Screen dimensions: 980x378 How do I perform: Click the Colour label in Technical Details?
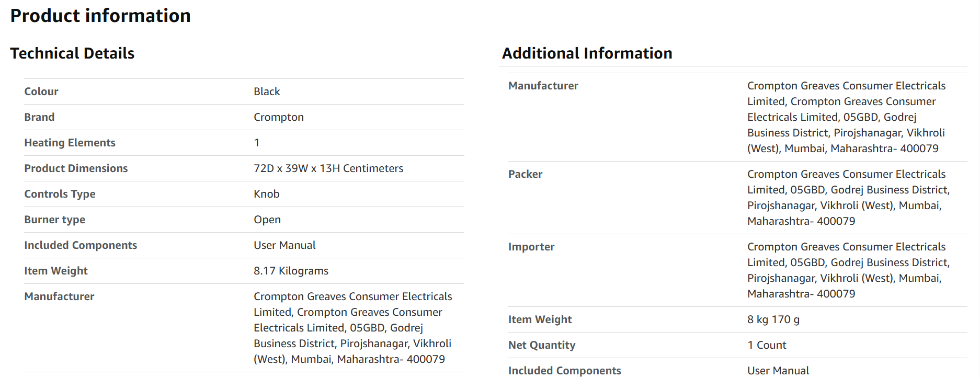click(41, 91)
